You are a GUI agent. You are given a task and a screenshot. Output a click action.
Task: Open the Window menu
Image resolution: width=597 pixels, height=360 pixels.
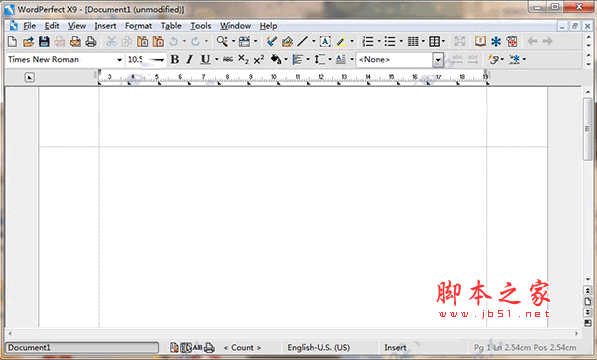(235, 26)
